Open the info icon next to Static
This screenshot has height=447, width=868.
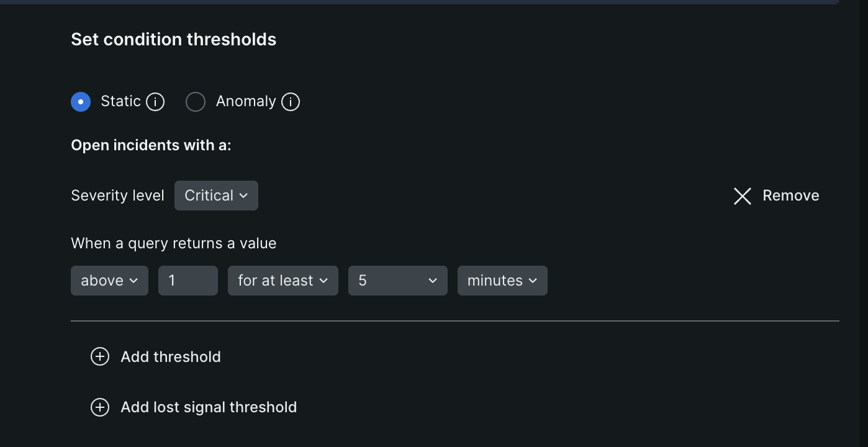tap(155, 102)
